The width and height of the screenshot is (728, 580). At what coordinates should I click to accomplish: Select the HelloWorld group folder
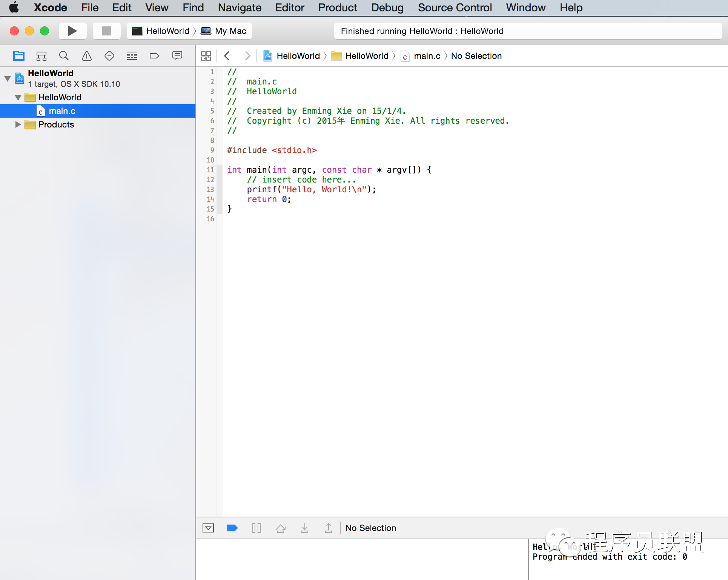(x=98, y=97)
